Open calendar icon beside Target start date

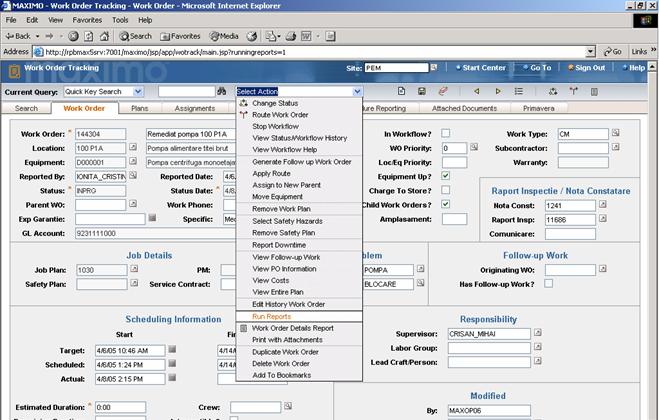172,349
